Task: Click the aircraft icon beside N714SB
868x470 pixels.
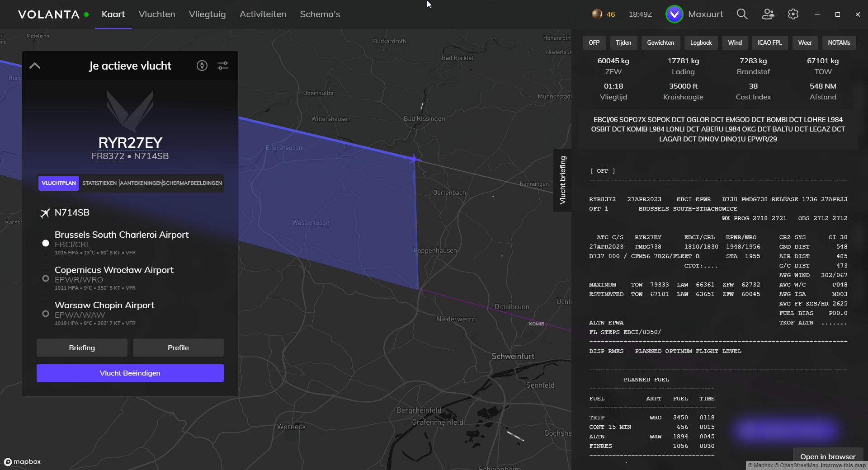Action: 45,213
